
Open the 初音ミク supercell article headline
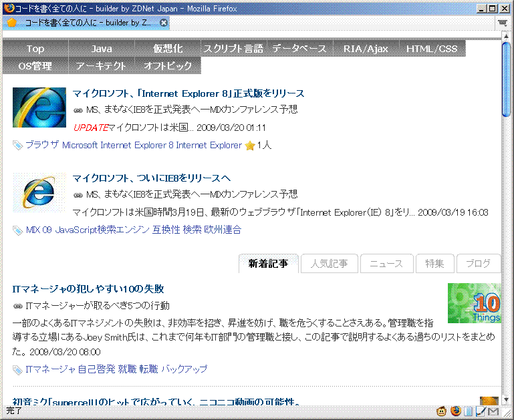click(156, 402)
